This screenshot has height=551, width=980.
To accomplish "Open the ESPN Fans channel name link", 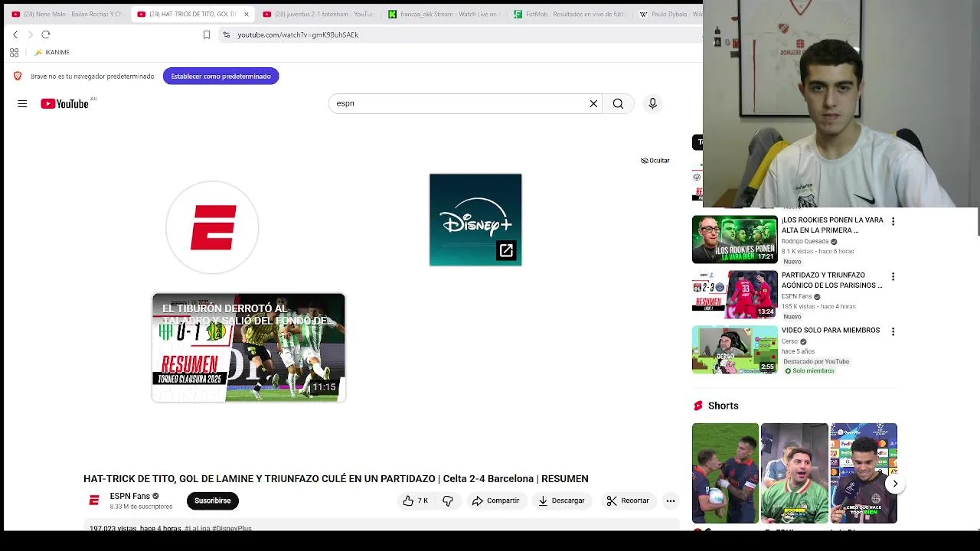I will tap(129, 496).
